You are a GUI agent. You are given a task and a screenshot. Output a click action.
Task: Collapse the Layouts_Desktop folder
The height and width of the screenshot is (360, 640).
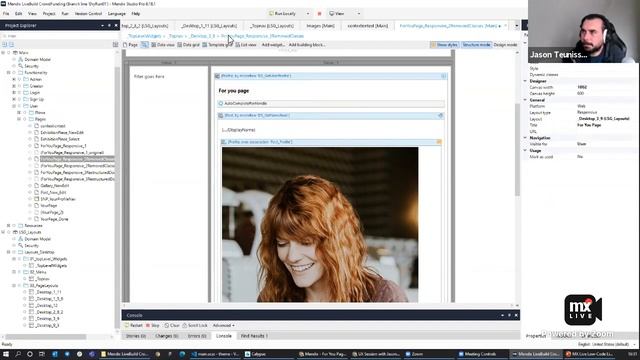[9, 252]
